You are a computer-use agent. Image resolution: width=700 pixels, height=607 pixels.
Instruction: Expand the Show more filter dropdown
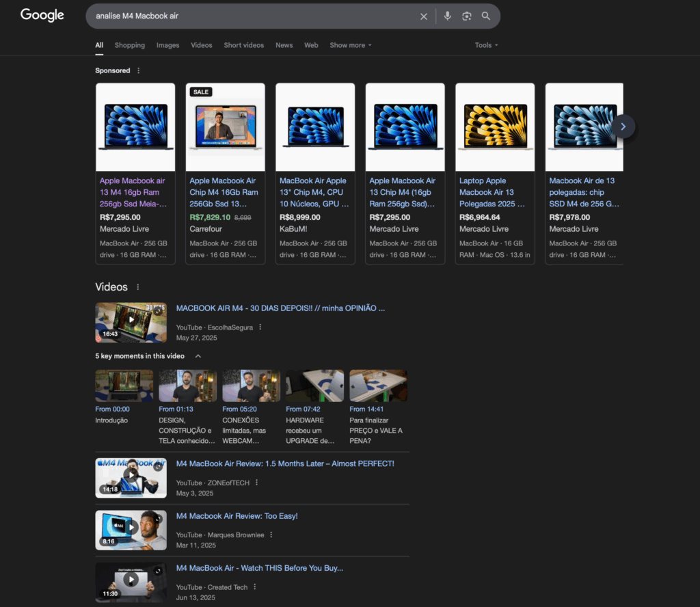click(350, 45)
